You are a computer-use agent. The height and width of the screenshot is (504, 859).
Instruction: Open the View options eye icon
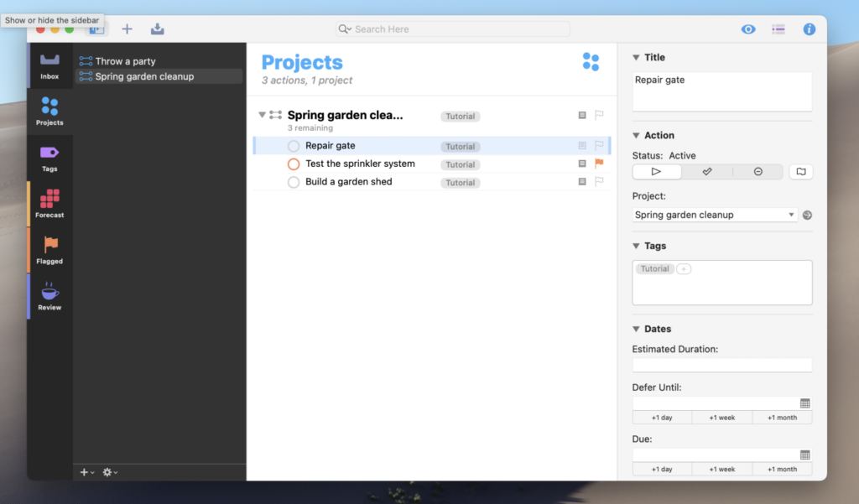click(747, 29)
